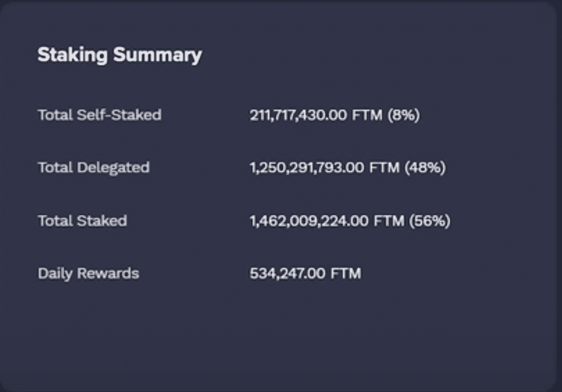The image size is (562, 392).
Task: Click the 211,717,430.00 self-staked amount
Action: (298, 115)
